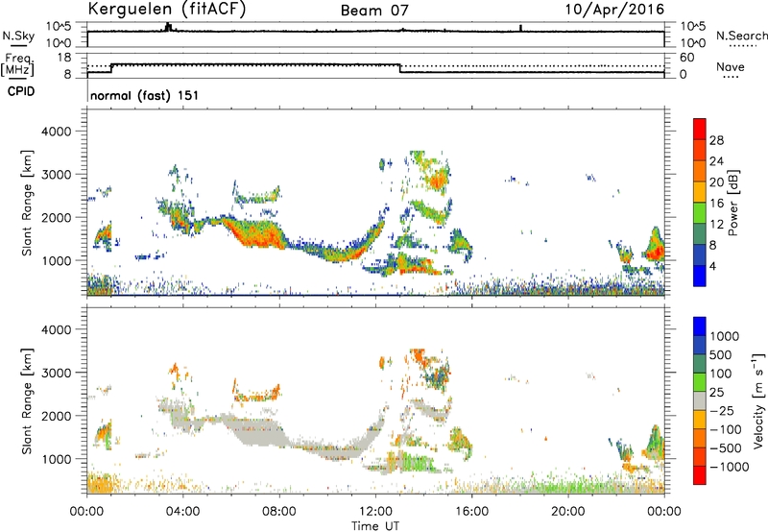Click the '08:00' time axis tick label
The width and height of the screenshot is (768, 532).
click(x=279, y=512)
